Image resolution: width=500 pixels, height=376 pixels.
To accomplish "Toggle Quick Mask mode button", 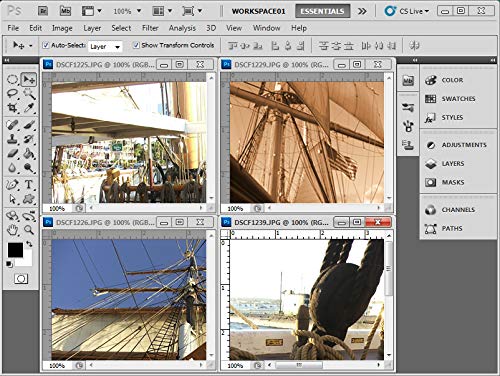I will pos(21,279).
